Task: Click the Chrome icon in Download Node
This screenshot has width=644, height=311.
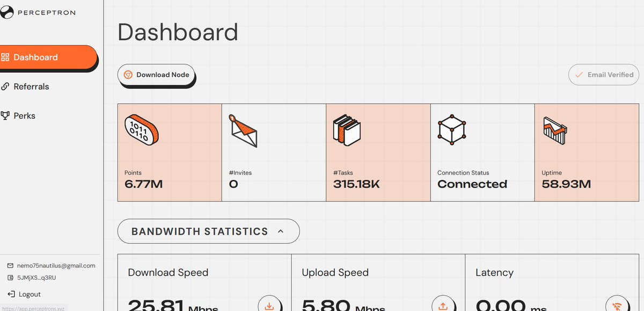Action: tap(128, 75)
